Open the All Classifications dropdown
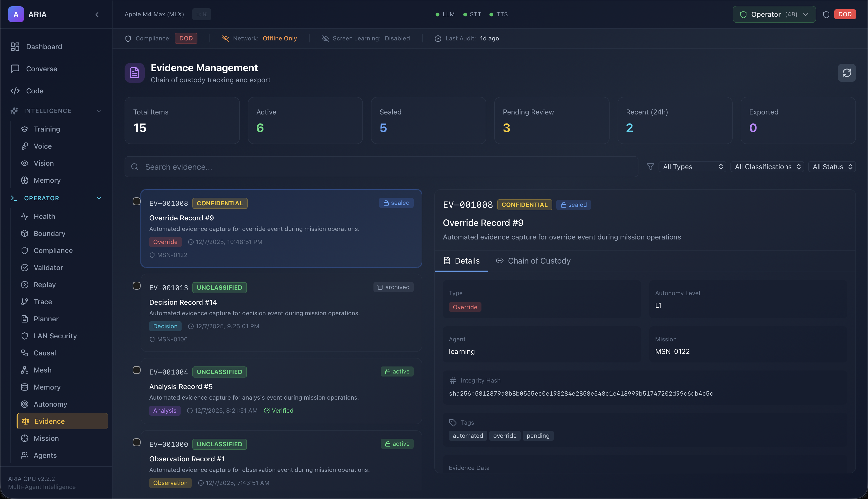 tap(767, 167)
